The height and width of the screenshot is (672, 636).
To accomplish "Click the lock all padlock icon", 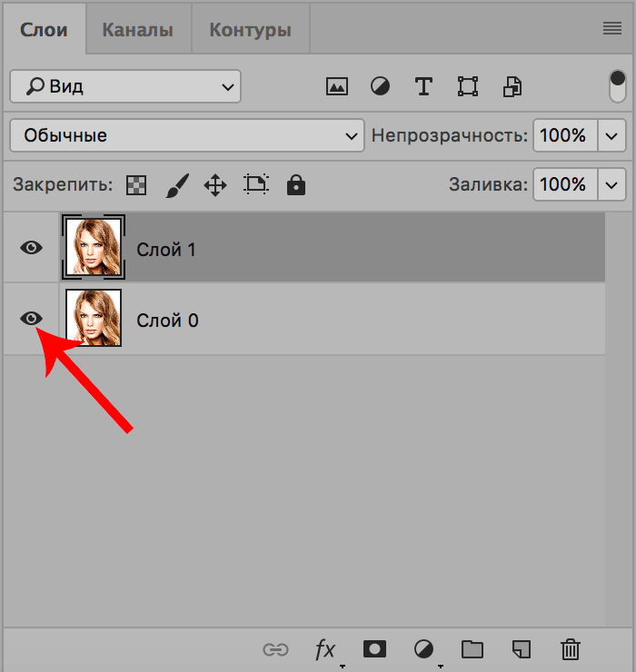I will pos(295,185).
